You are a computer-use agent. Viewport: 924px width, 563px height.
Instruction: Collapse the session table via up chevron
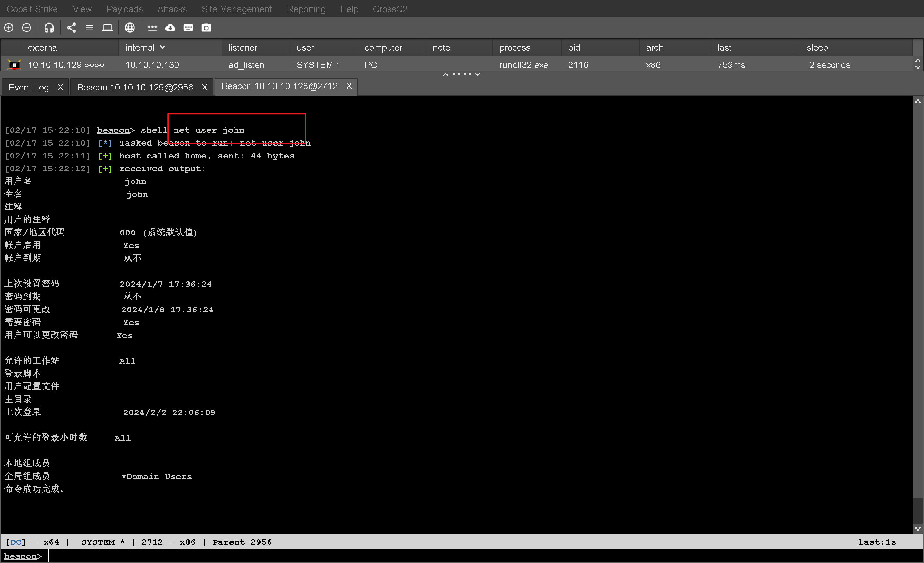tap(446, 74)
